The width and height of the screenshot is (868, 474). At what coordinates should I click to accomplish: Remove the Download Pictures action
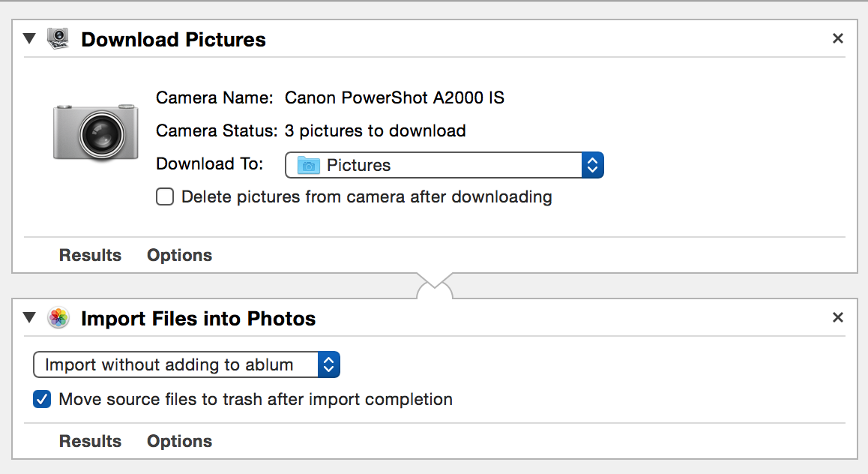coord(837,38)
